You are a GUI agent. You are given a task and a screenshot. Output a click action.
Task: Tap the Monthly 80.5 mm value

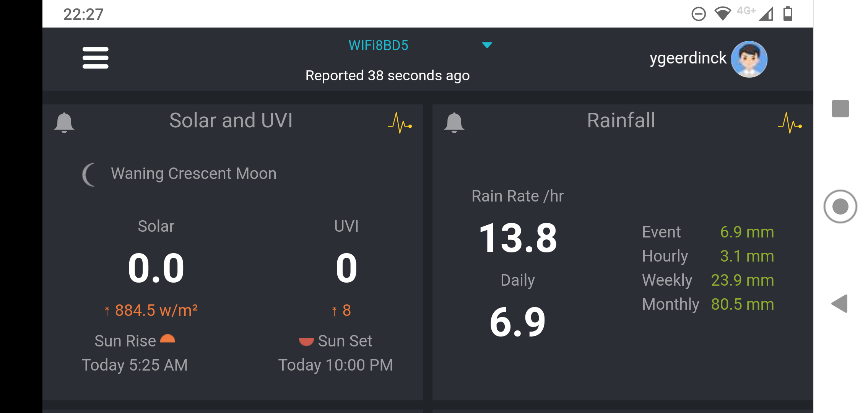click(742, 304)
